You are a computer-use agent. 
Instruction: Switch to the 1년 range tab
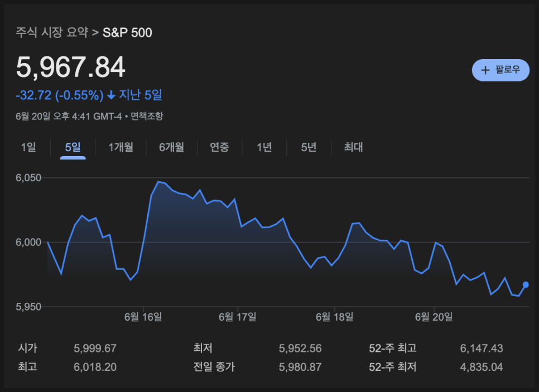tap(264, 147)
